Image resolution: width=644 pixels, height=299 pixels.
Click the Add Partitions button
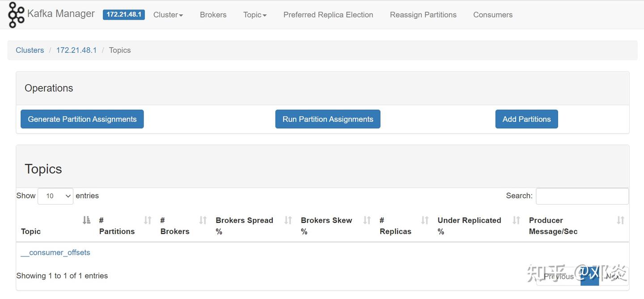click(x=526, y=119)
